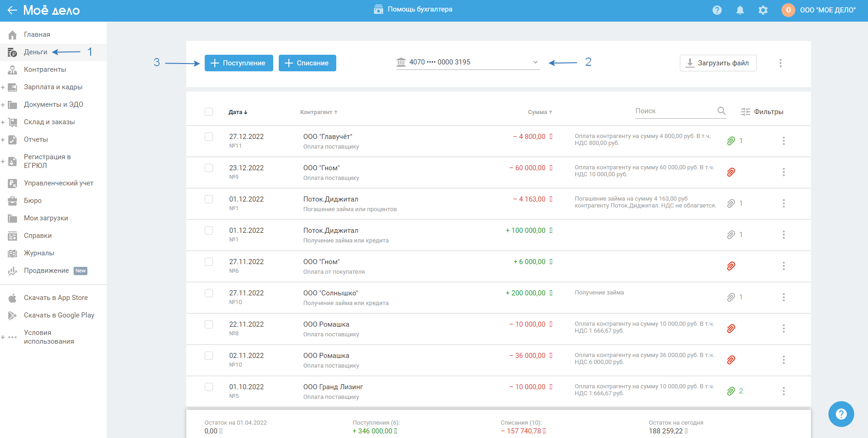This screenshot has width=868, height=438.
Task: Open the Деньги sidebar section
Action: click(x=35, y=52)
